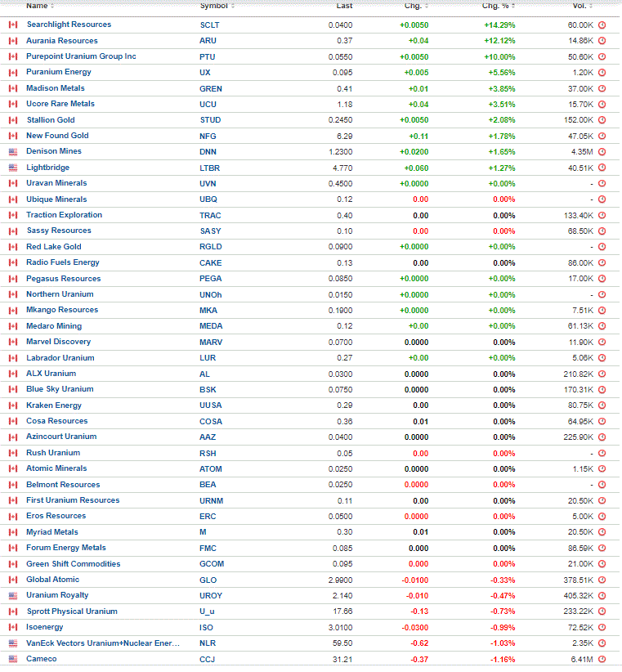Screen dimensions: 622x672
Task: Open the Sprott Physical Uranium page
Action: point(72,612)
